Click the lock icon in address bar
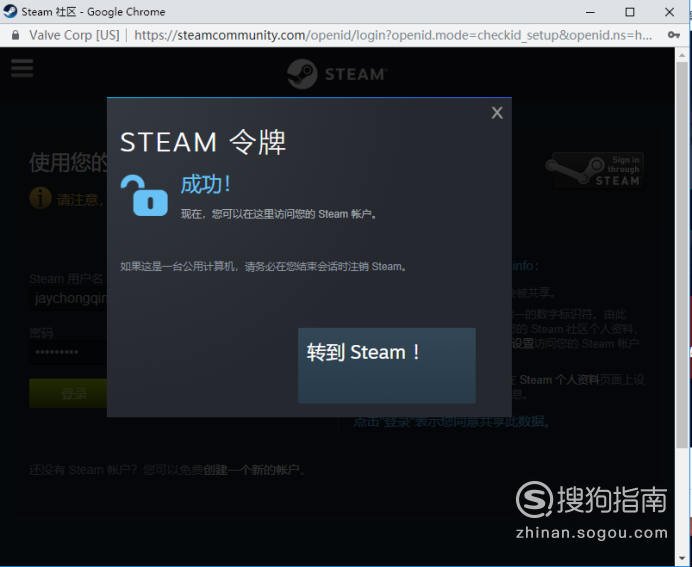 click(15, 35)
